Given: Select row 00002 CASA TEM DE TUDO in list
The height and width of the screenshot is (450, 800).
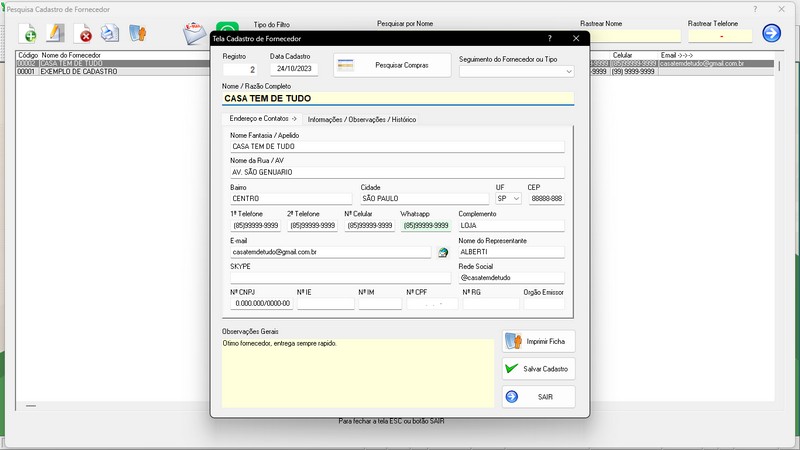Looking at the screenshot, I should pos(112,64).
